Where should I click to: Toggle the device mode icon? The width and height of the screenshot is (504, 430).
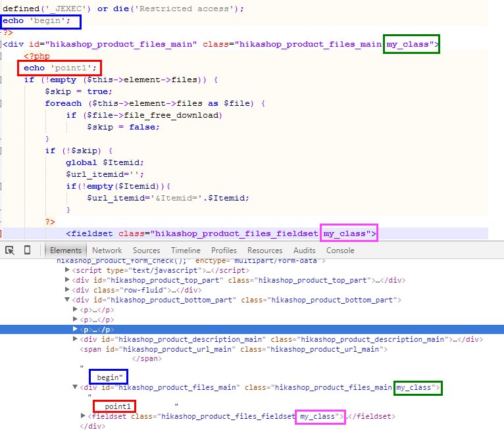click(28, 250)
